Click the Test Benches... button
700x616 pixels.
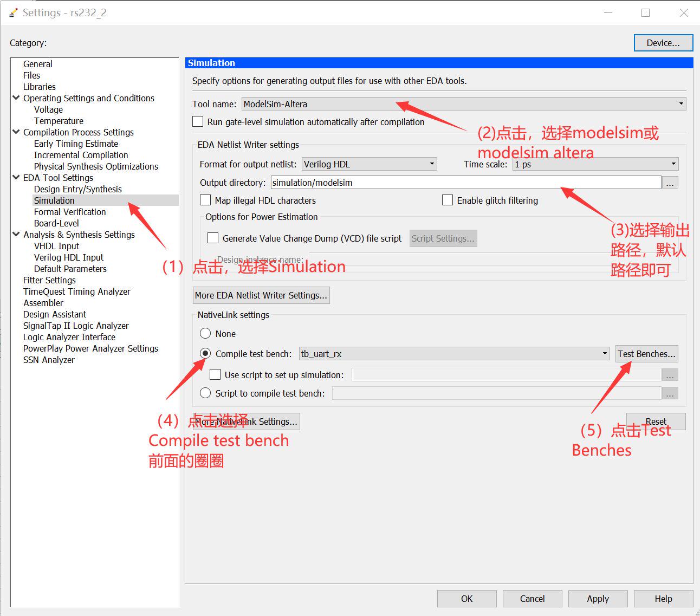(x=646, y=353)
